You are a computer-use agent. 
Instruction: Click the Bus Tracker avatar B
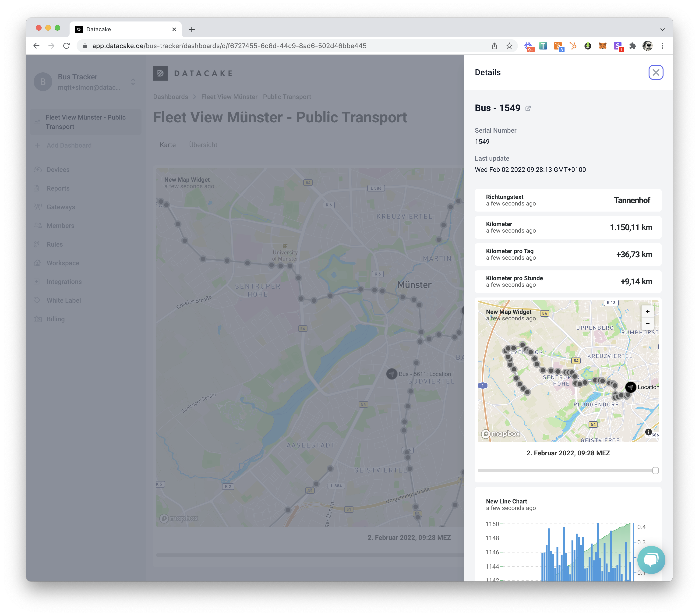coord(43,82)
